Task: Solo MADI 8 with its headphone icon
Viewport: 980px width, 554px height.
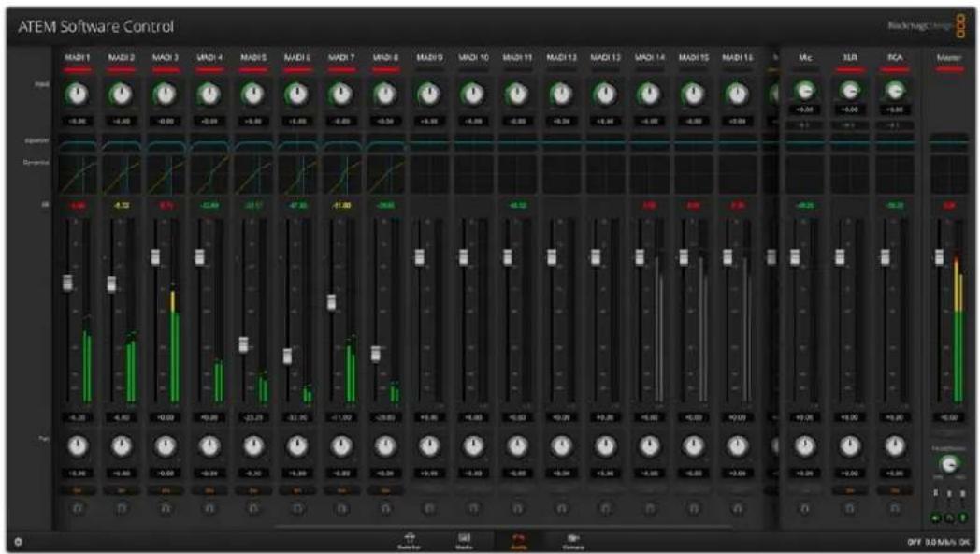Action: coord(385,509)
